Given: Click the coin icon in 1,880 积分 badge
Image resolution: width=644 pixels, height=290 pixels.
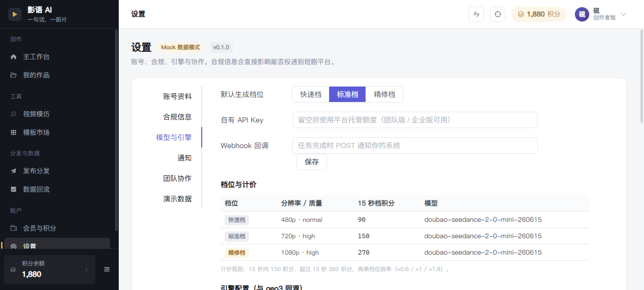Looking at the screenshot, I should 521,14.
